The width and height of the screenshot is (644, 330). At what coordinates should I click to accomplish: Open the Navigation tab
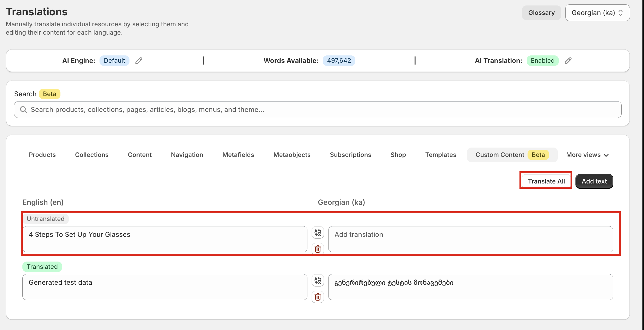tap(187, 155)
